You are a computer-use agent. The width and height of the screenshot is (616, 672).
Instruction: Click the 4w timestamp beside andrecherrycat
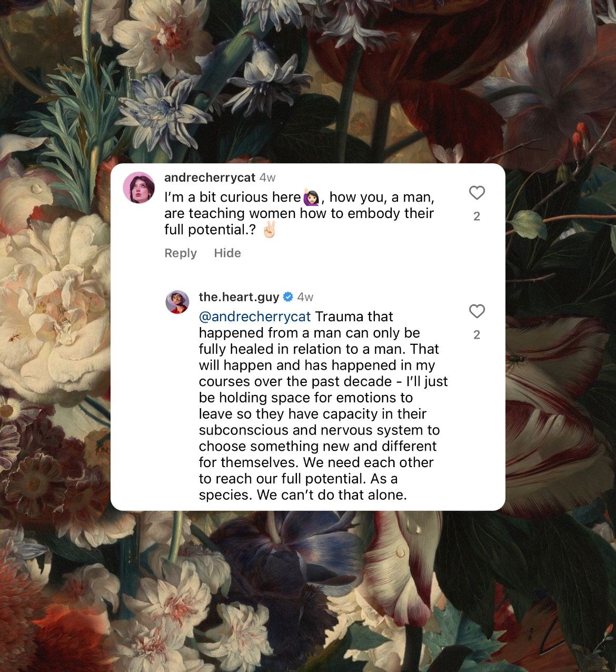267,177
